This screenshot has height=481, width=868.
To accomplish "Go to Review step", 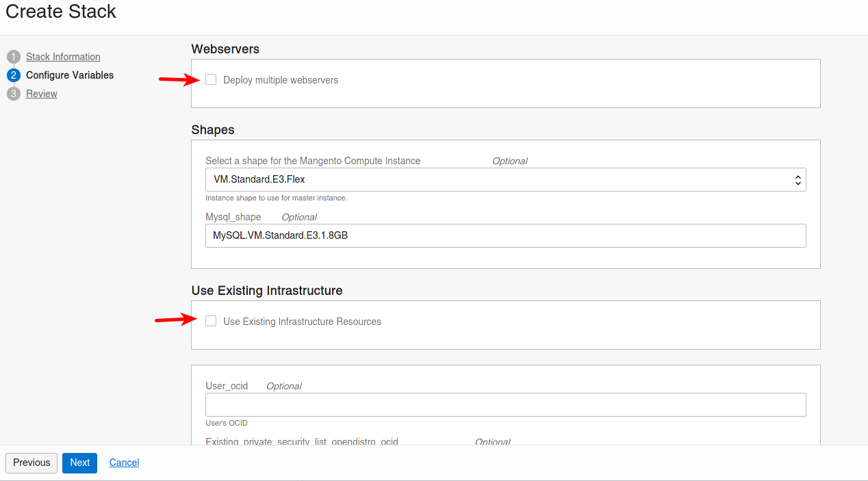I will 42,94.
